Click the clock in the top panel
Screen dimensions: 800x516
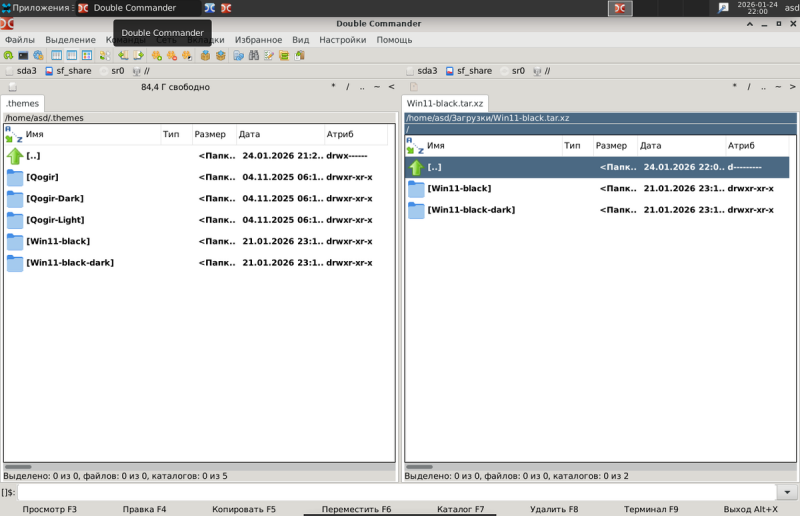tap(757, 8)
